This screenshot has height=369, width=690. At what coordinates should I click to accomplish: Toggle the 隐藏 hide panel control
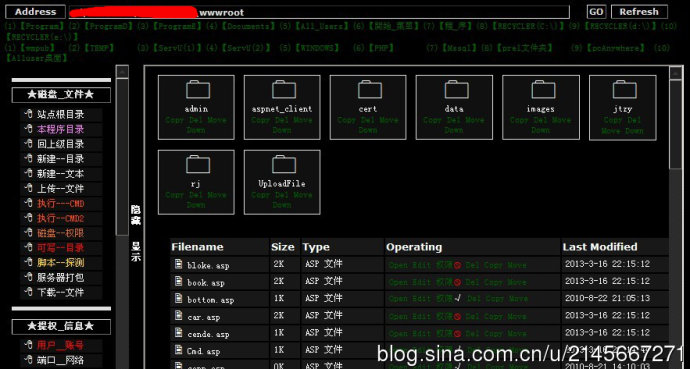coord(136,215)
